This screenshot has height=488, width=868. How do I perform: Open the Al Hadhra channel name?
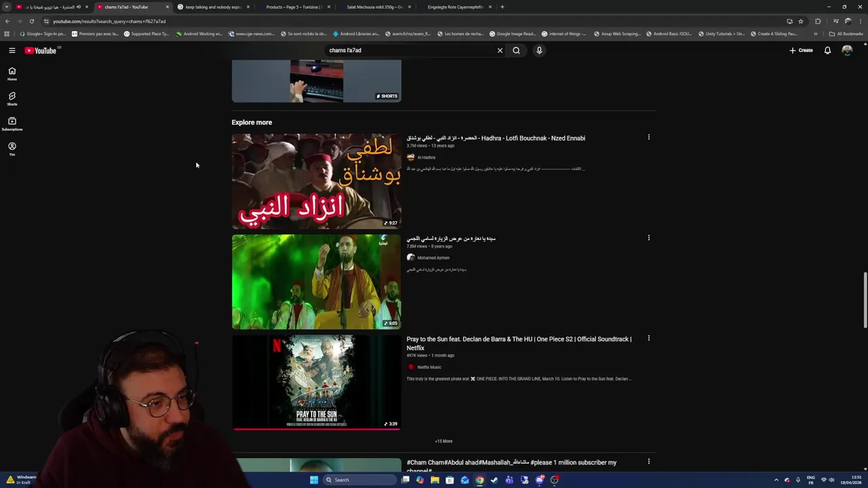(x=427, y=157)
